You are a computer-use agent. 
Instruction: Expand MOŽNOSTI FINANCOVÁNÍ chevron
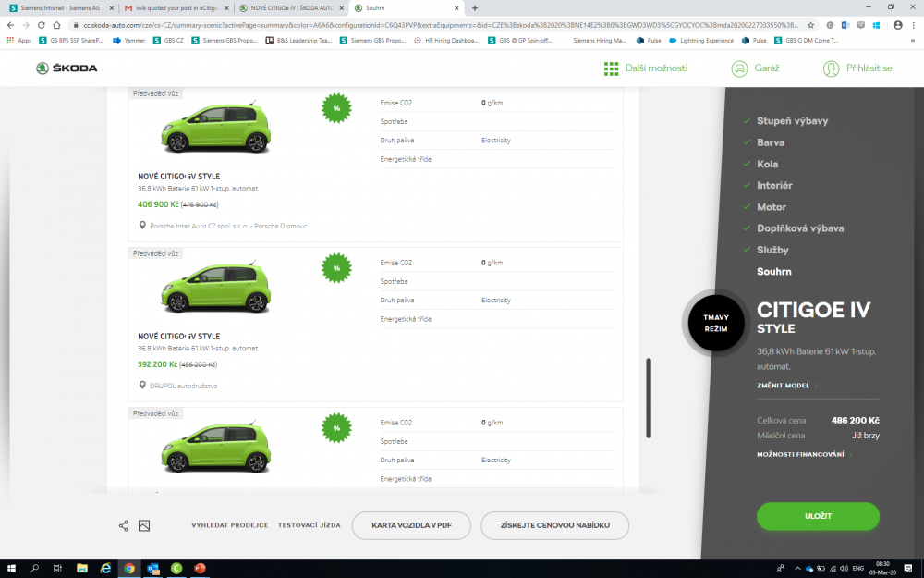point(850,455)
